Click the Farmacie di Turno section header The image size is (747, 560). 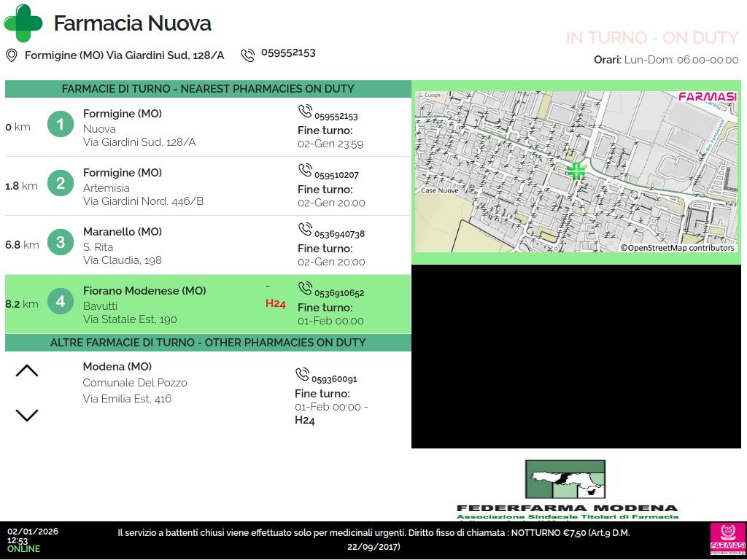pos(208,89)
